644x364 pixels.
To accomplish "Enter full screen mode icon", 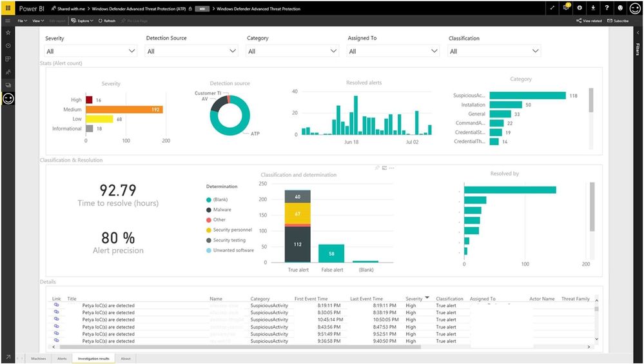I will (x=552, y=8).
